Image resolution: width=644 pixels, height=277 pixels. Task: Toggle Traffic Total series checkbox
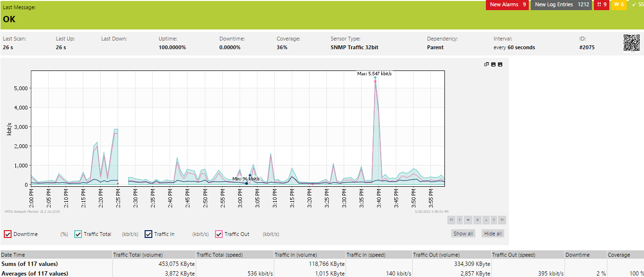point(78,234)
